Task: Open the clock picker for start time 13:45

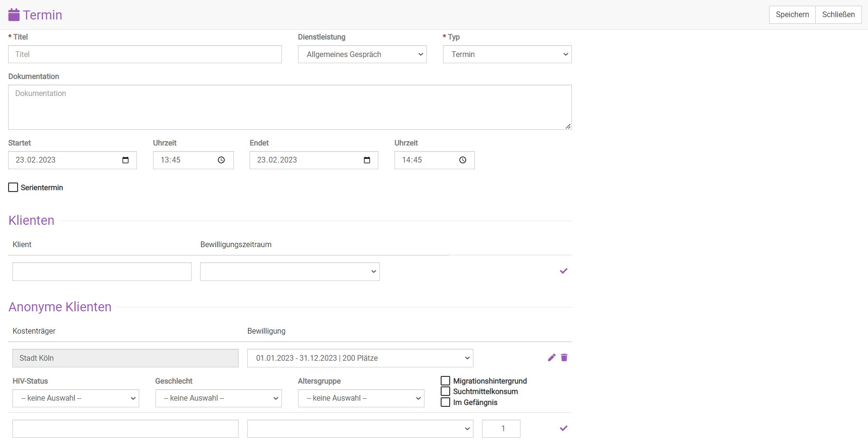Action: pyautogui.click(x=222, y=160)
